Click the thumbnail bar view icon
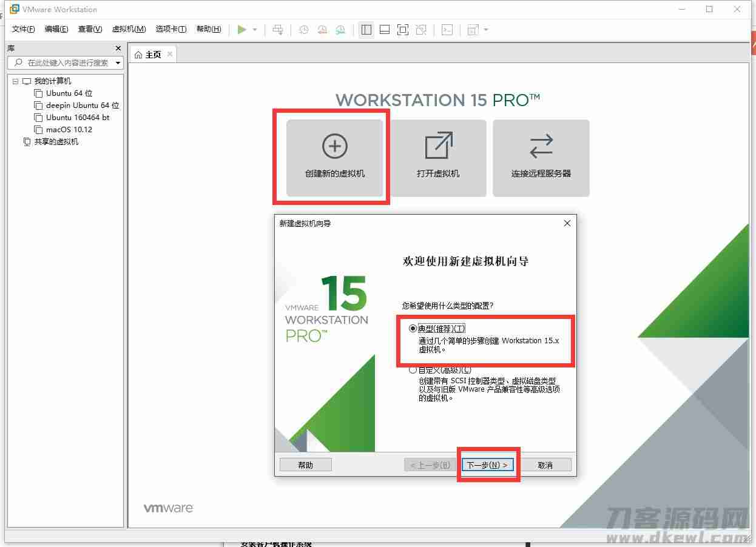This screenshot has height=547, width=756. click(385, 30)
